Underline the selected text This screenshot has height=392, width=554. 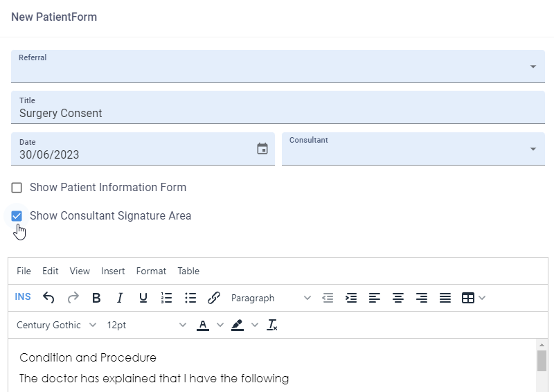(143, 298)
